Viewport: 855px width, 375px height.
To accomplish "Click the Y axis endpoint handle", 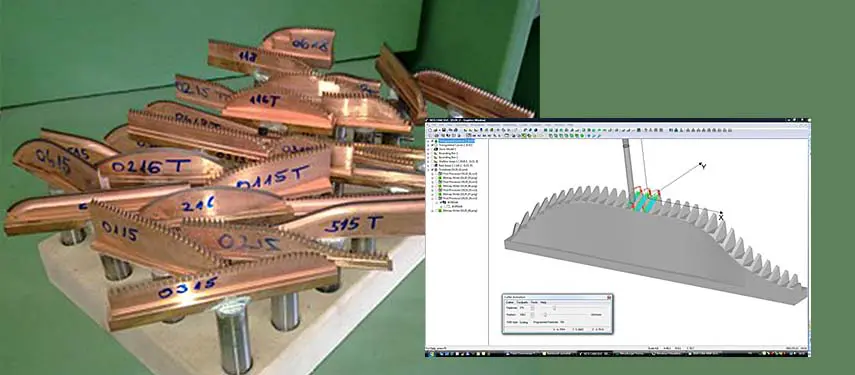I will coord(699,164).
